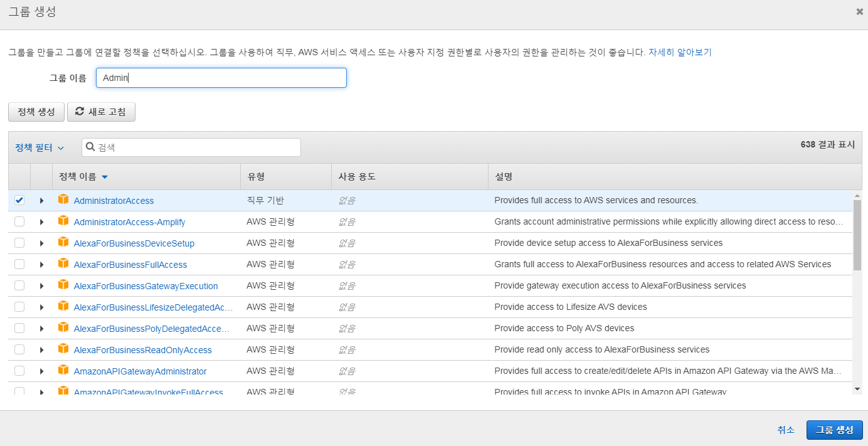Click the policy icon of AlexaForBusinessFullAccess
The height and width of the screenshot is (446, 868).
[63, 263]
